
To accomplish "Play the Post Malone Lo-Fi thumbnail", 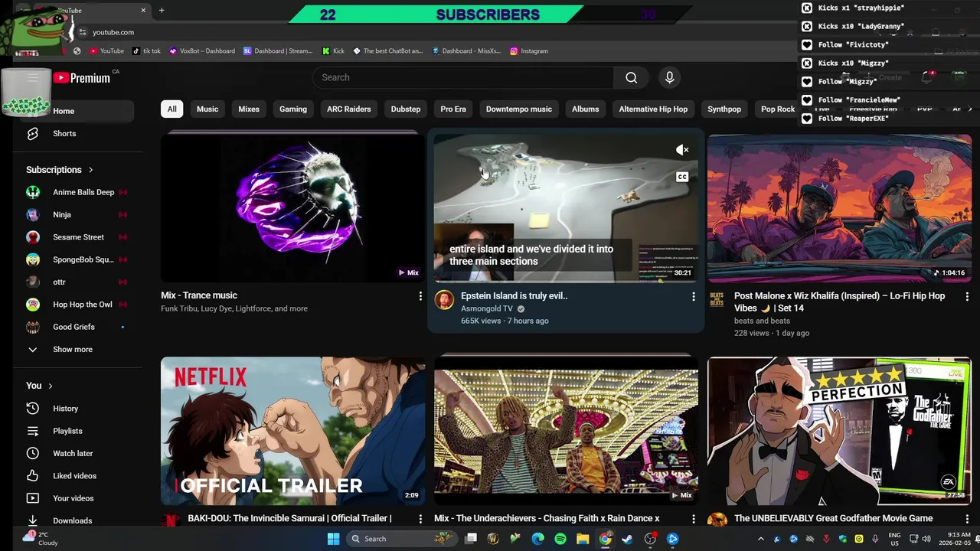I will [840, 208].
